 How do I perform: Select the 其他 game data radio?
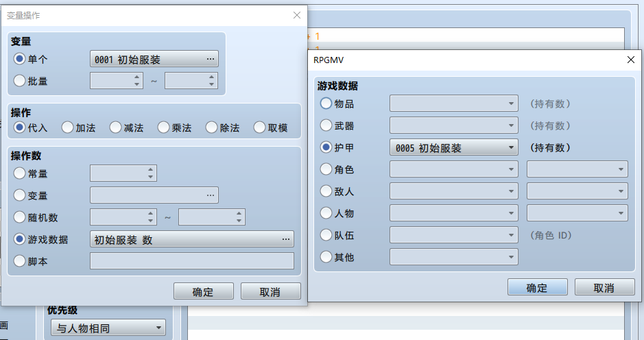(326, 256)
